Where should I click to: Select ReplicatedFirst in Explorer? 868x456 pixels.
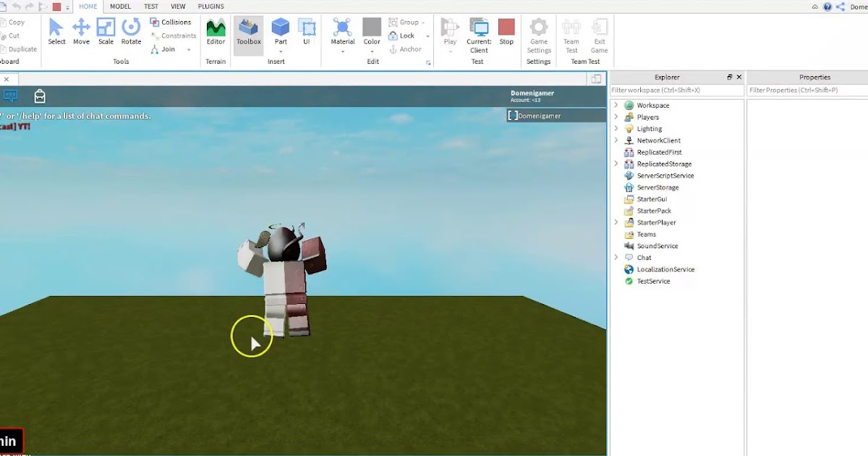[x=659, y=152]
